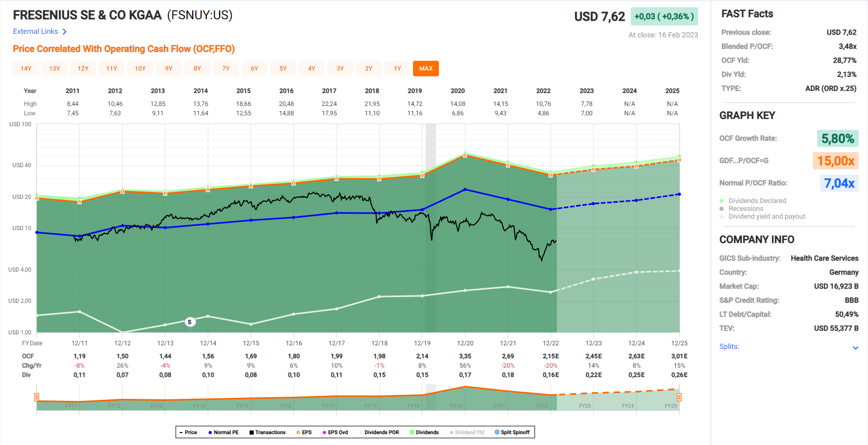This screenshot has width=868, height=445.
Task: Click the orange GDF P/OCF 15,00x swatch
Action: (835, 161)
